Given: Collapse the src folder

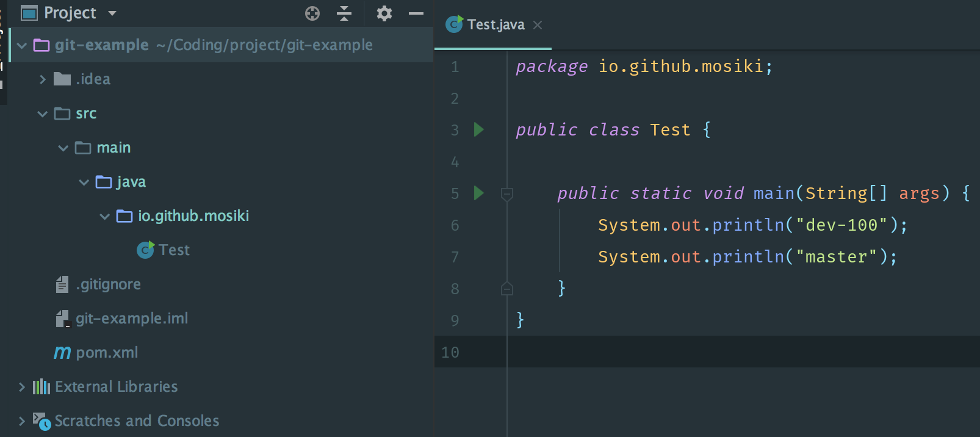Looking at the screenshot, I should coord(43,114).
